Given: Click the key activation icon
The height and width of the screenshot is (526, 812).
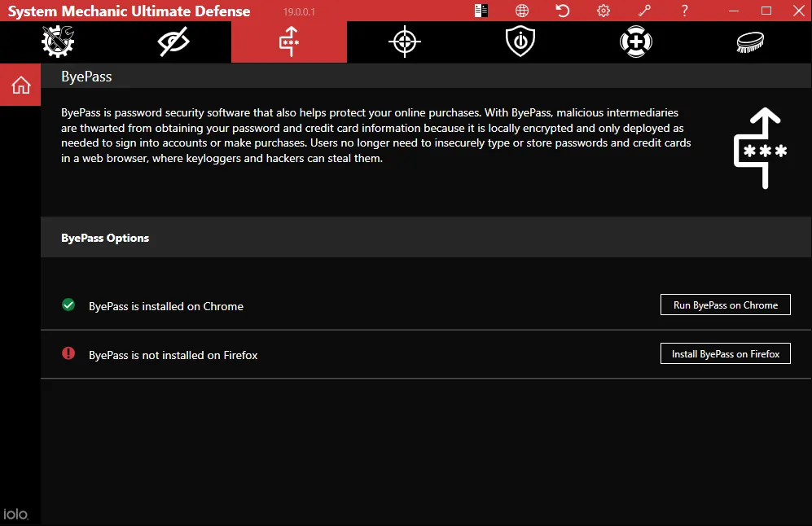Looking at the screenshot, I should [x=644, y=11].
